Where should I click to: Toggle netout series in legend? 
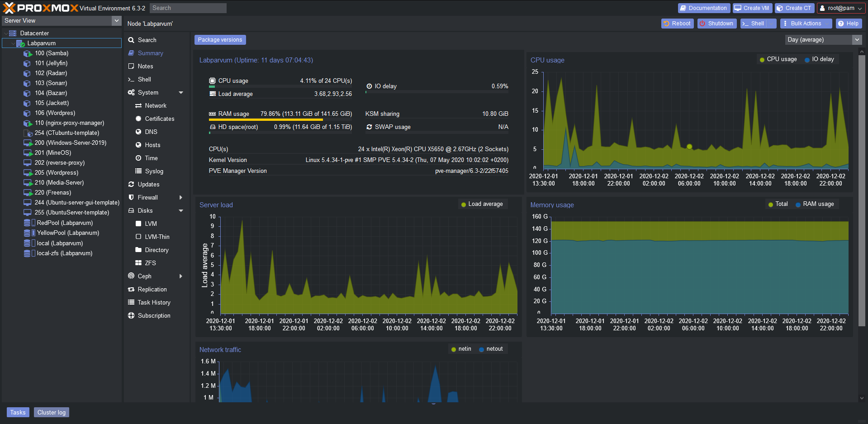(491, 349)
